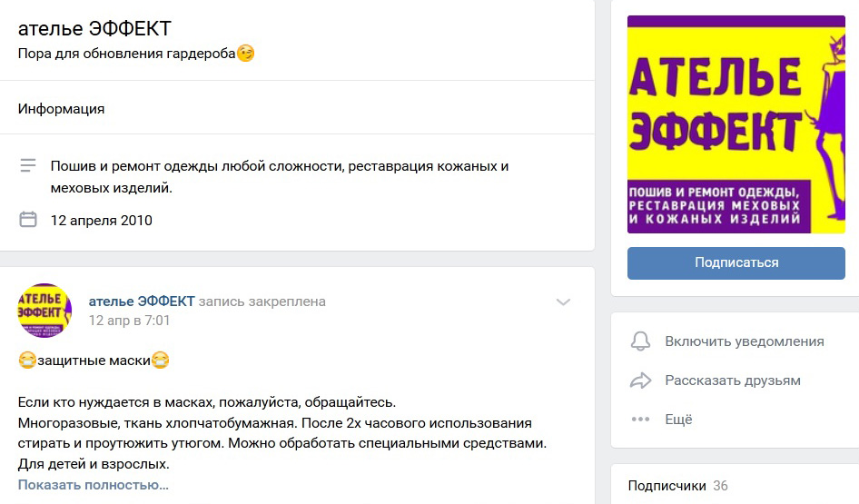Open the "Информация" section header
859x504 pixels.
[61, 109]
